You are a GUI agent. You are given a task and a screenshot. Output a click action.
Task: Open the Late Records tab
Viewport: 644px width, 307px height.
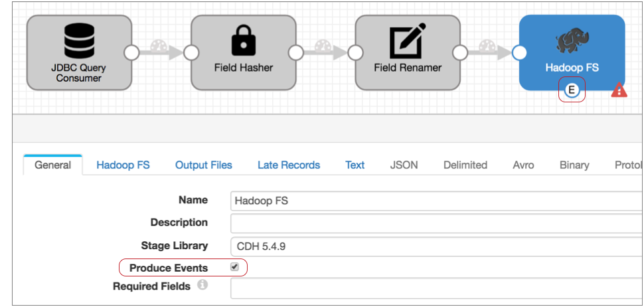pyautogui.click(x=288, y=165)
